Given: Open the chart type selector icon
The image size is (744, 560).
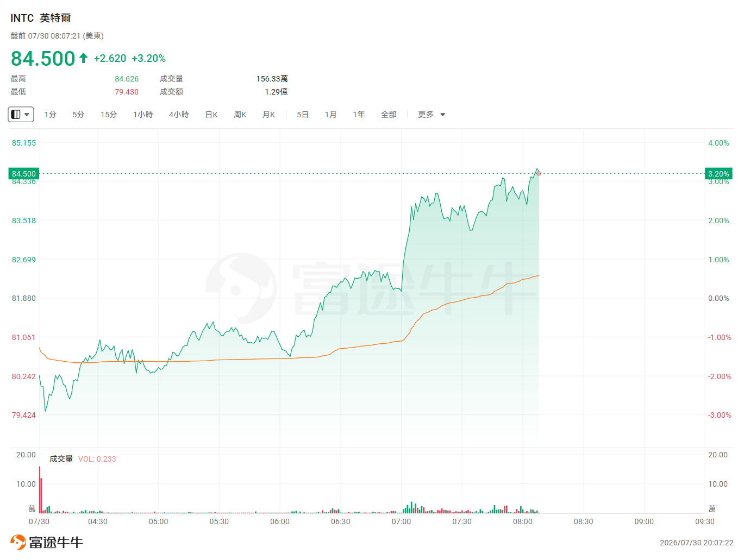Looking at the screenshot, I should pyautogui.click(x=16, y=115).
